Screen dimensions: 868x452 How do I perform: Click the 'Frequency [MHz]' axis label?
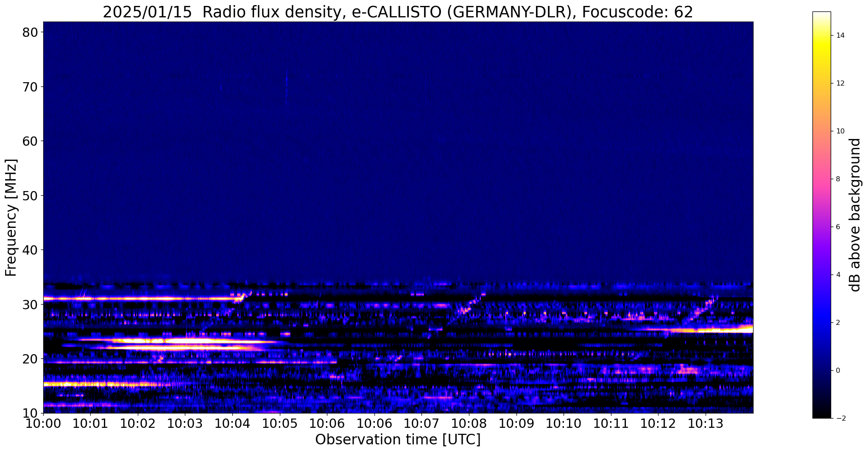11,218
